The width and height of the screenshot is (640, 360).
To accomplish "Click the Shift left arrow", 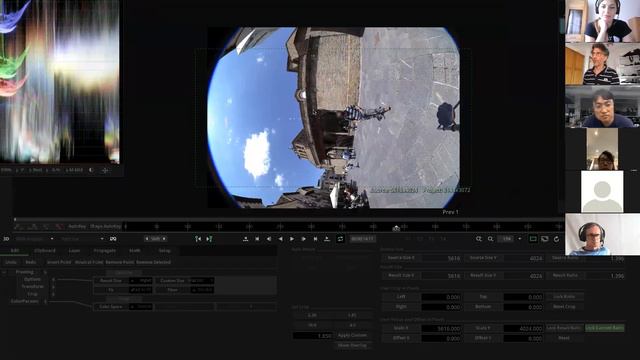I will click(147, 239).
